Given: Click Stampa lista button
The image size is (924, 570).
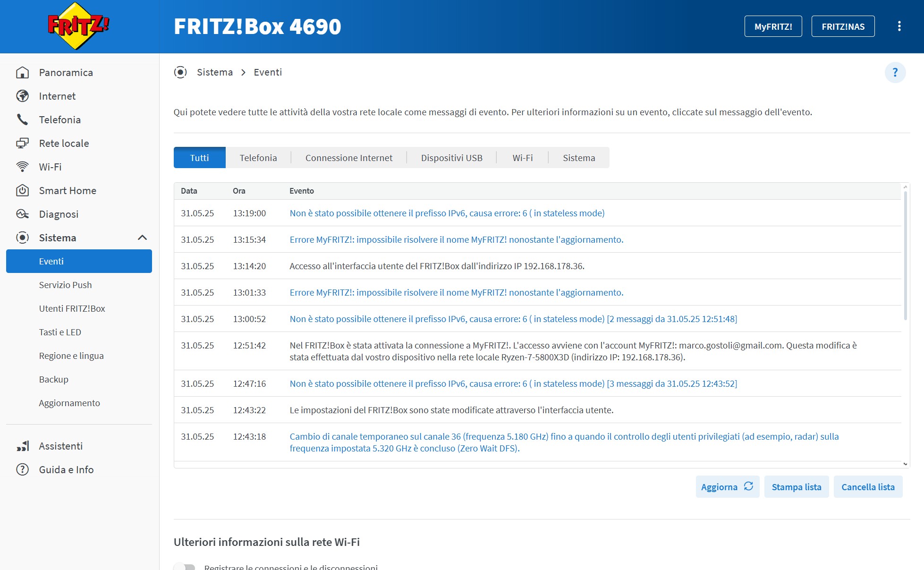Looking at the screenshot, I should click(x=797, y=487).
